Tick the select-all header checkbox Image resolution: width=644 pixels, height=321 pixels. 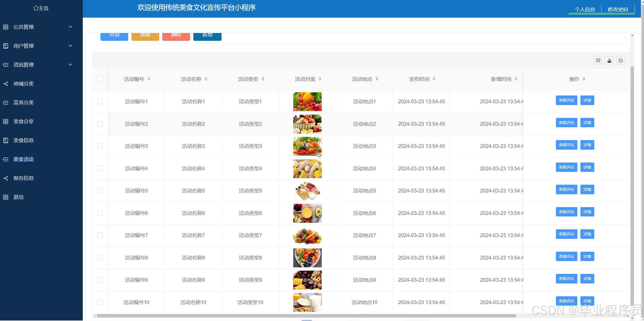point(100,79)
